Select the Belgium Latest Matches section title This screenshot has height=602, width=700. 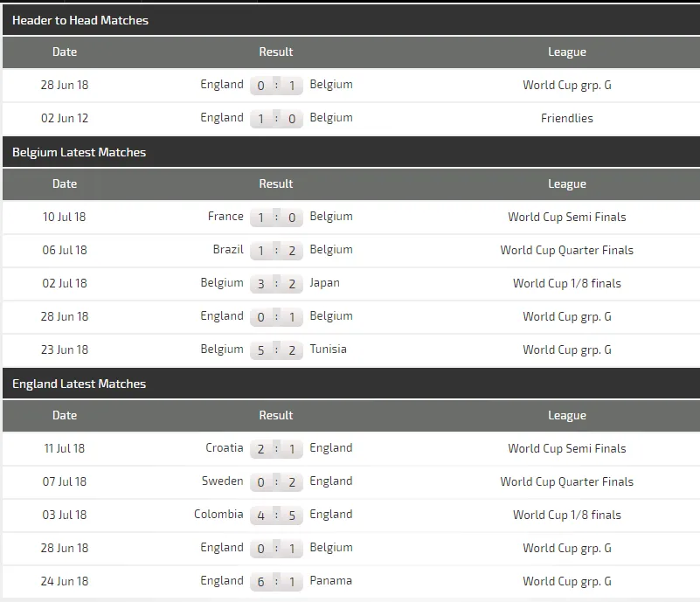pyautogui.click(x=79, y=152)
